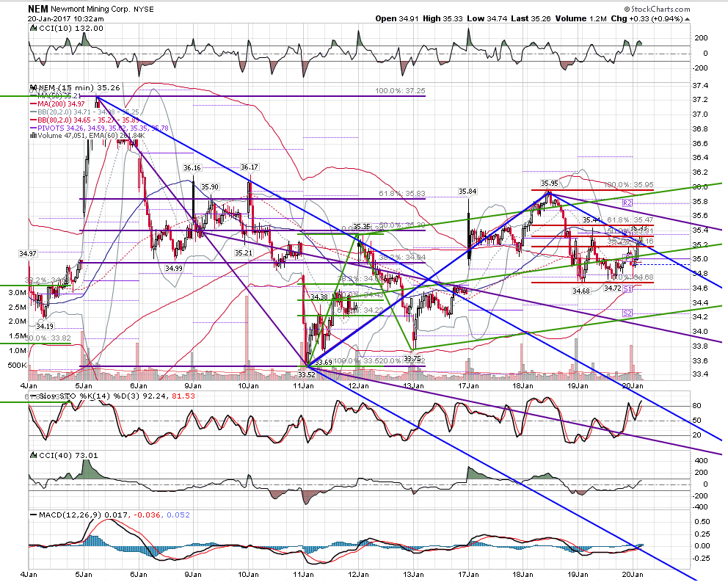
Task: Click the S2 pivot label
Action: 627,313
